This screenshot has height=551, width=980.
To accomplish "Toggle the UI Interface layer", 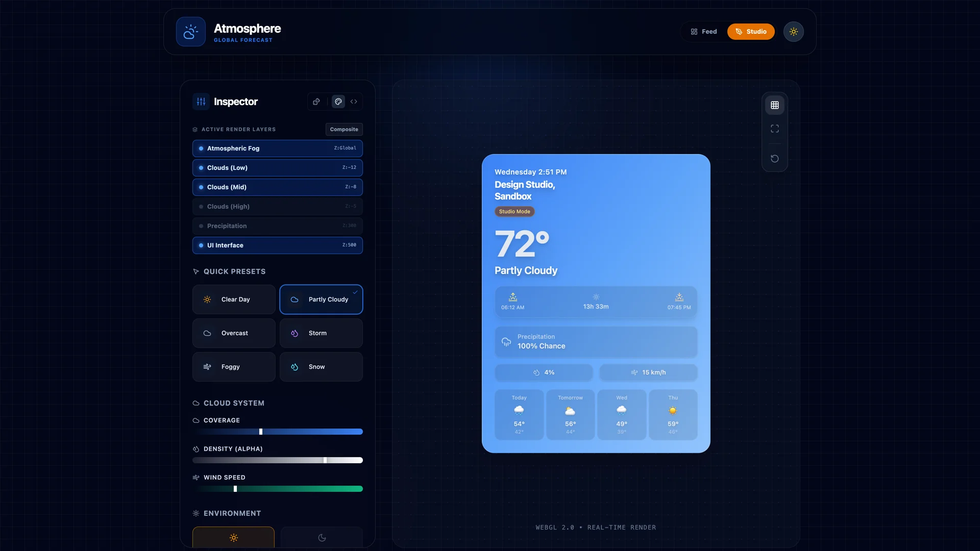I will click(277, 245).
